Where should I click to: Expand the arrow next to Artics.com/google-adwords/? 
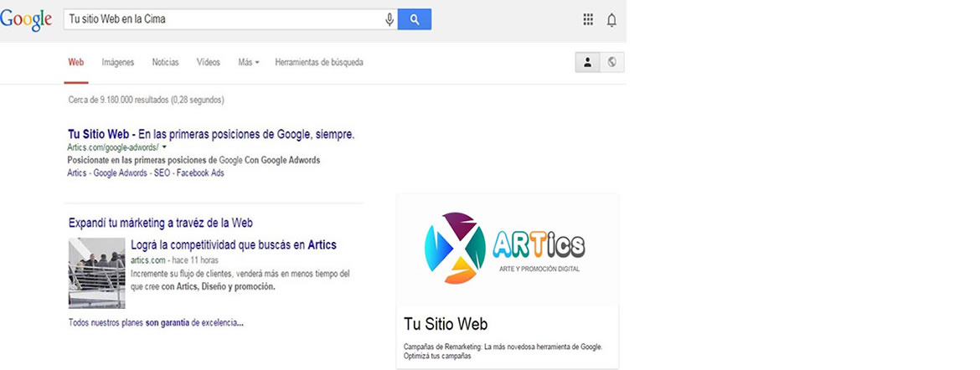coord(164,147)
